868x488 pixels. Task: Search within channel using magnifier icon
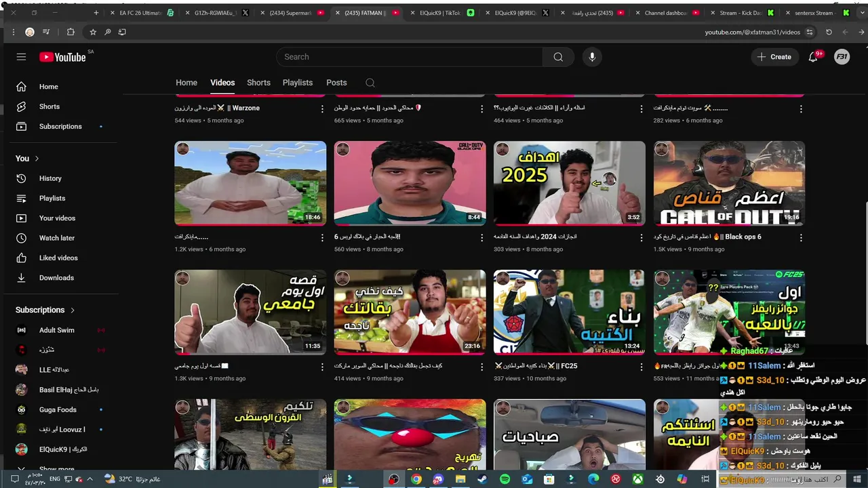370,83
